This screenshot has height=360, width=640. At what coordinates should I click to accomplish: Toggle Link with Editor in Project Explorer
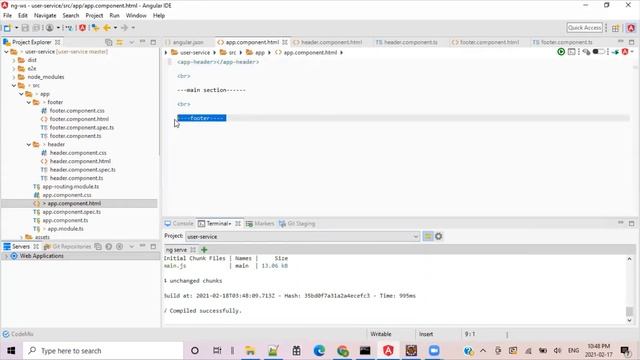coord(120,42)
